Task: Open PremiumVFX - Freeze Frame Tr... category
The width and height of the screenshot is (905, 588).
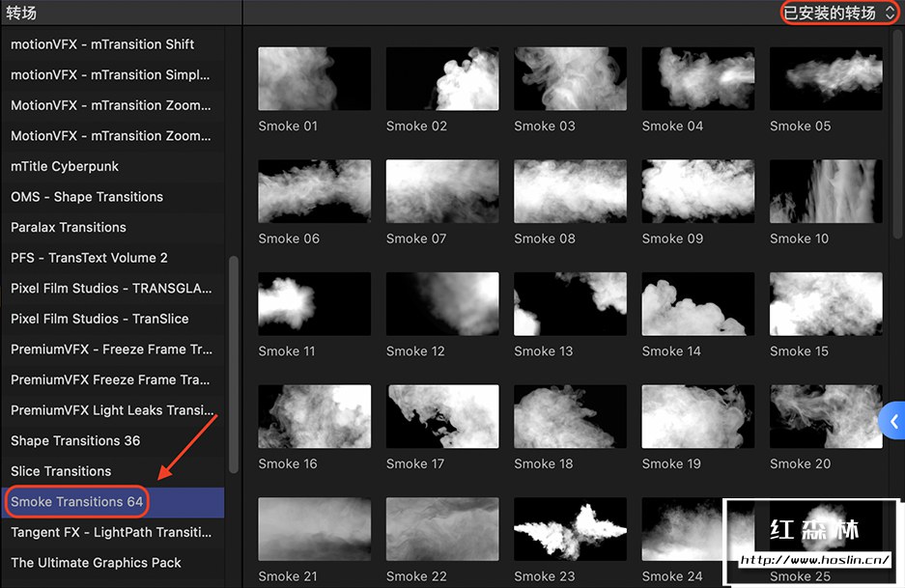Action: coord(113,350)
